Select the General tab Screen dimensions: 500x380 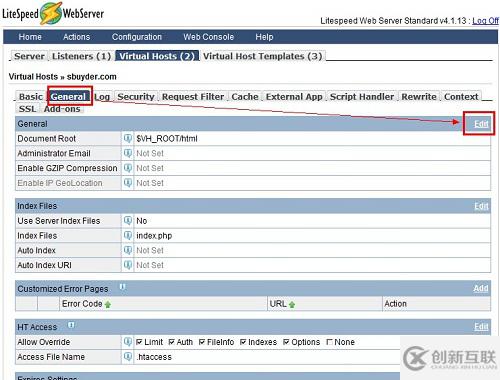(69, 97)
